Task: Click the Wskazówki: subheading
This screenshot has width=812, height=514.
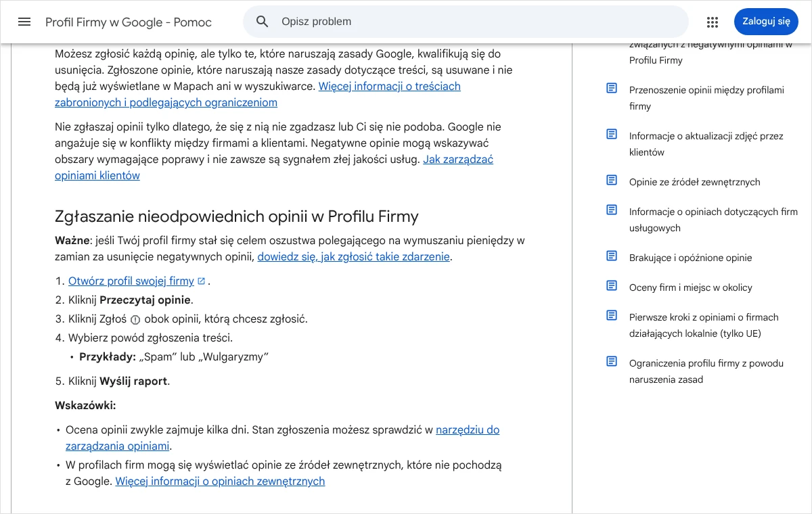Action: [85, 406]
